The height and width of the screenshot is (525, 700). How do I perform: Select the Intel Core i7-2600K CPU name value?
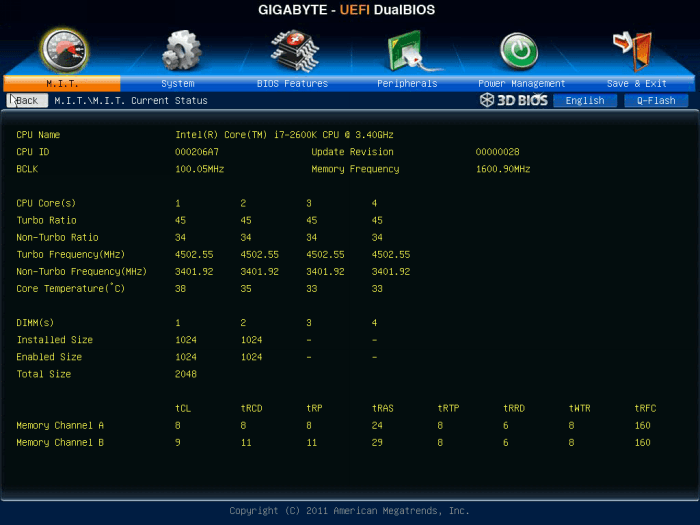284,135
